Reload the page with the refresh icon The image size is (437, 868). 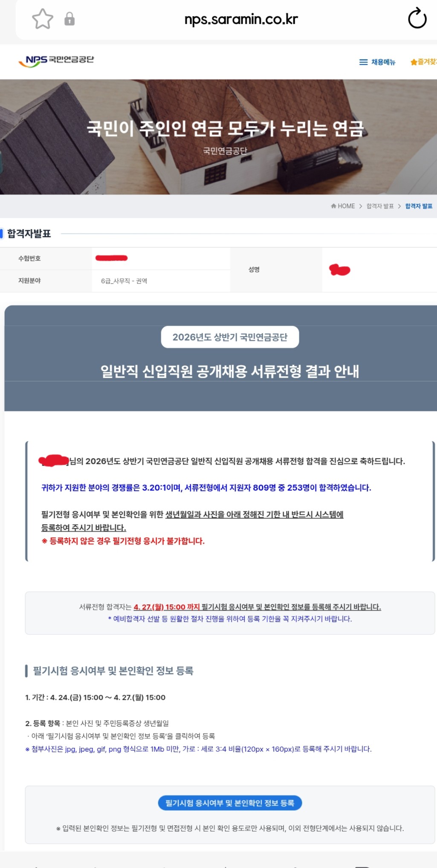coord(417,18)
